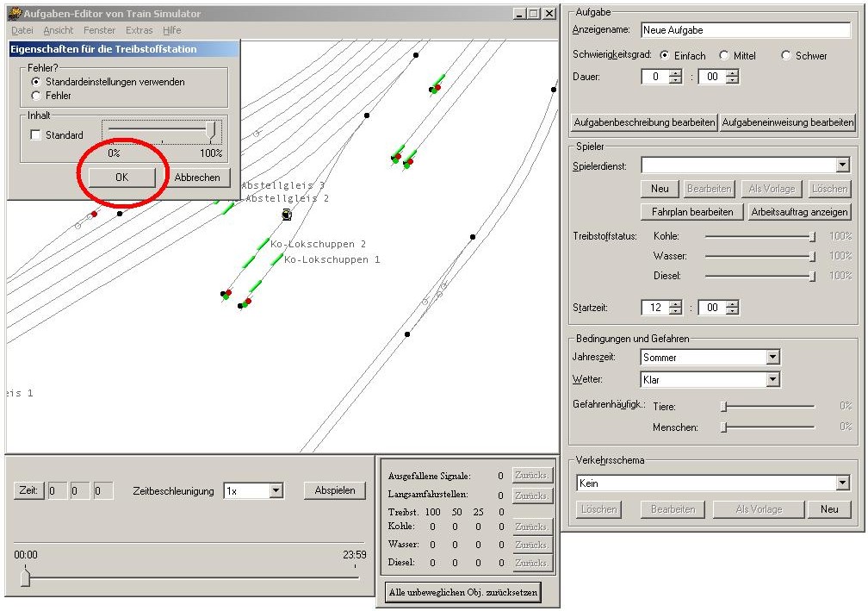Viewport: 868px width, 611px height.
Task: Select the Fehler radio option
Action: (x=36, y=96)
